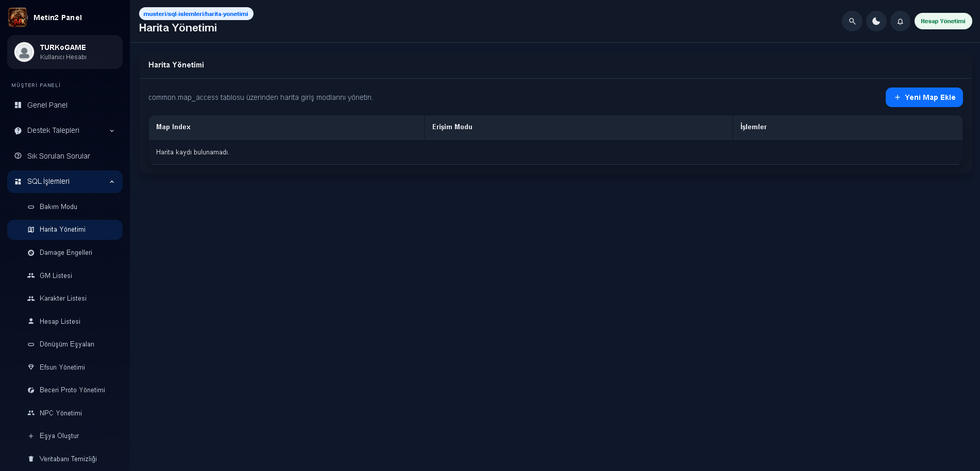
Task: Open Eşya Oluştur submenu item
Action: 65,436
